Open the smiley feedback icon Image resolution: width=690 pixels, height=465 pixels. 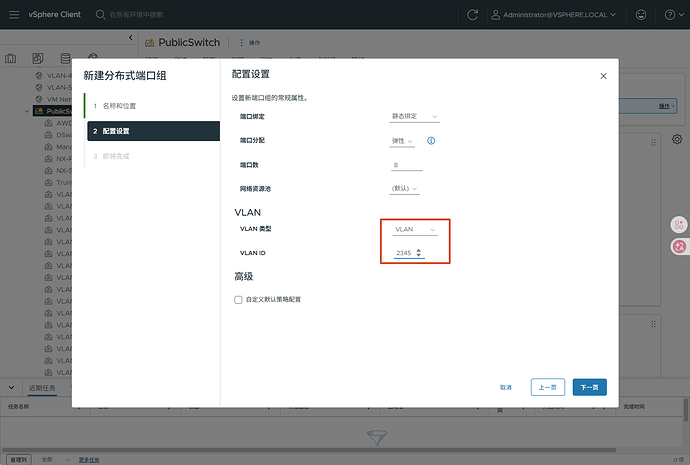click(641, 15)
